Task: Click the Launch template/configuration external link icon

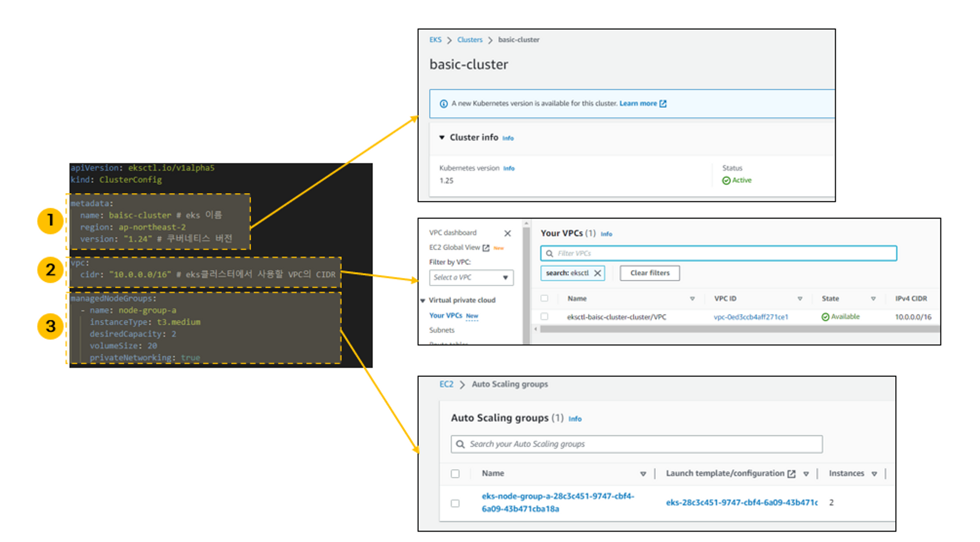Action: (791, 474)
